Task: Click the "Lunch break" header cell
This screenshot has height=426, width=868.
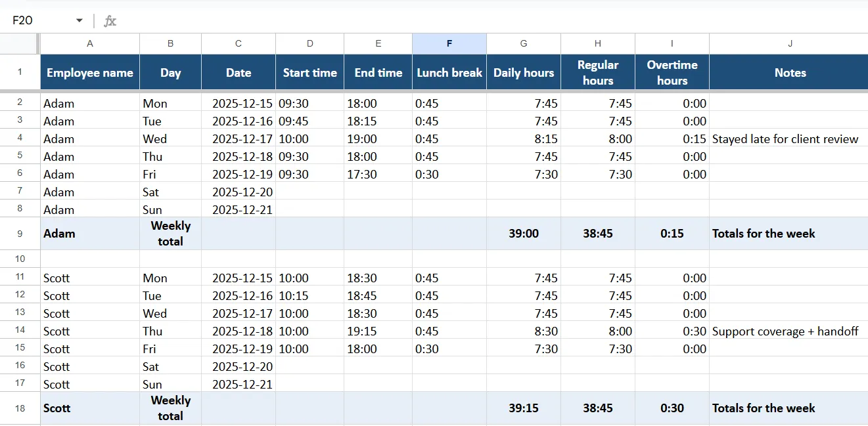Action: click(449, 72)
